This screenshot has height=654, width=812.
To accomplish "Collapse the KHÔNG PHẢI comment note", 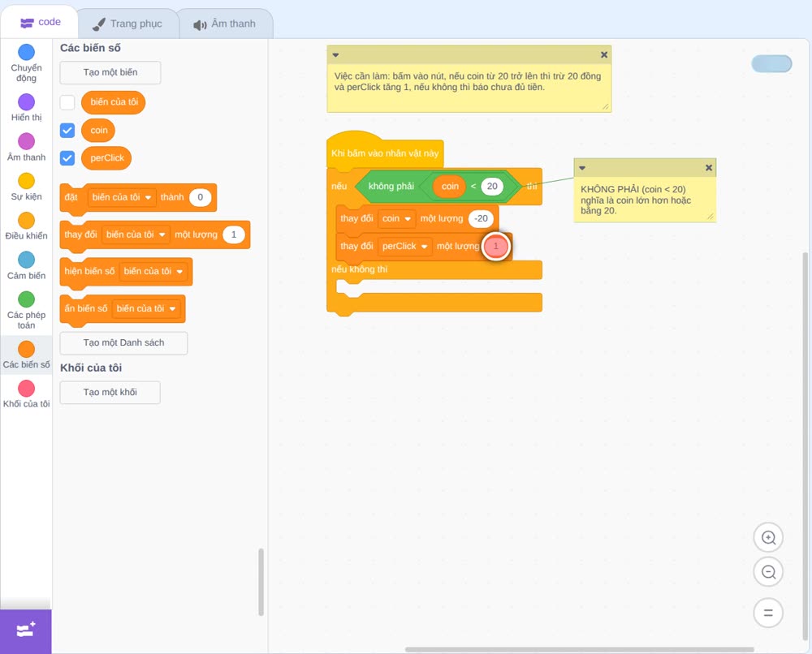I will (582, 168).
